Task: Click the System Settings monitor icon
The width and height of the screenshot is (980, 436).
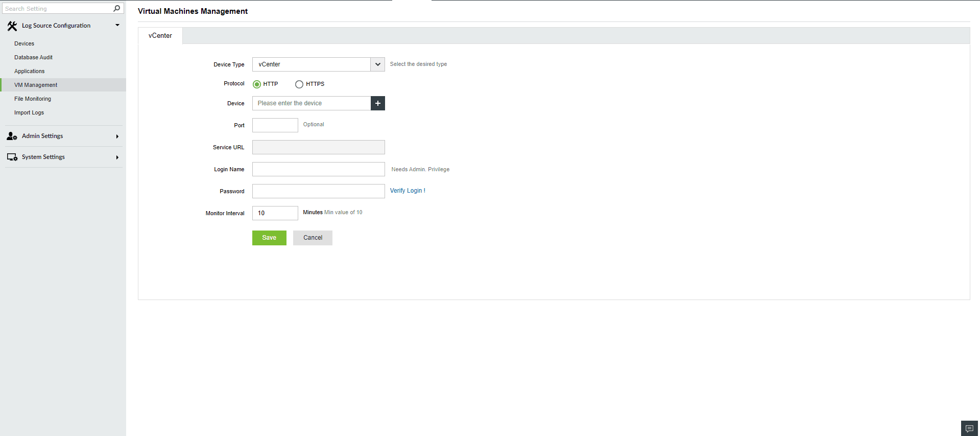Action: point(12,157)
